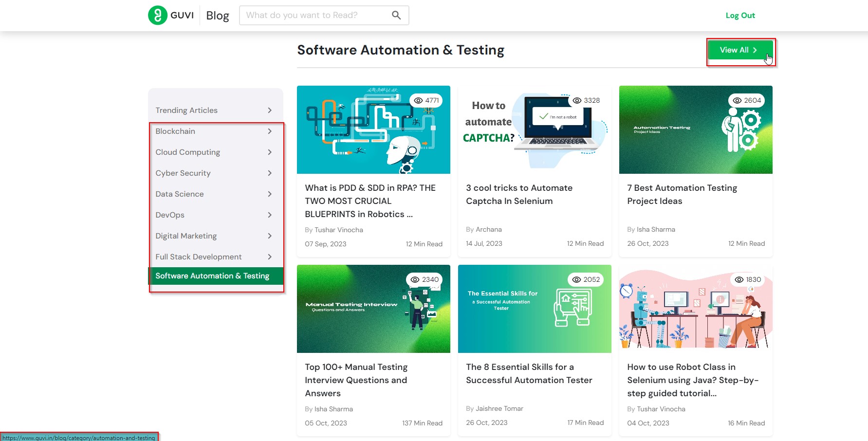This screenshot has height=441, width=868.
Task: Open the Cloud Computing category
Action: 188,152
